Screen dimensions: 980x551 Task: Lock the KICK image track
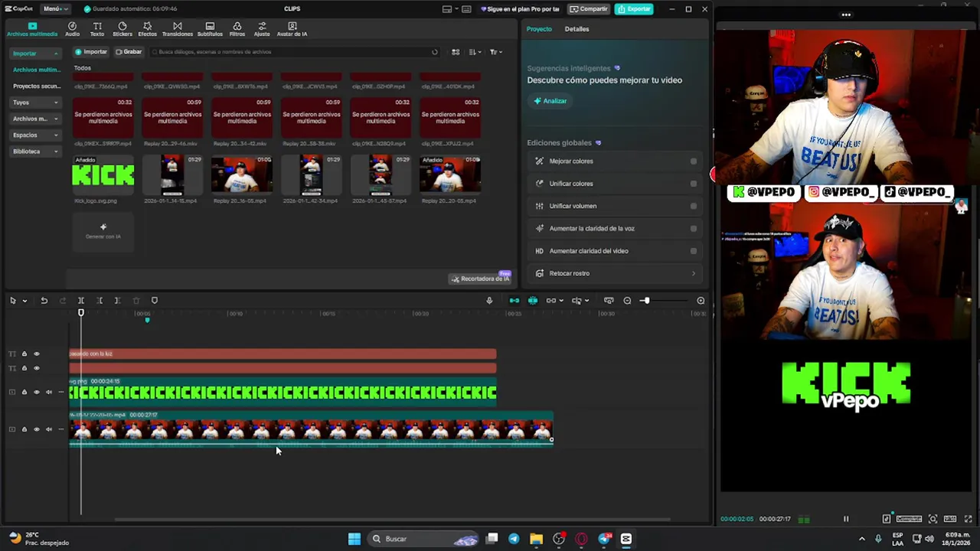[24, 392]
